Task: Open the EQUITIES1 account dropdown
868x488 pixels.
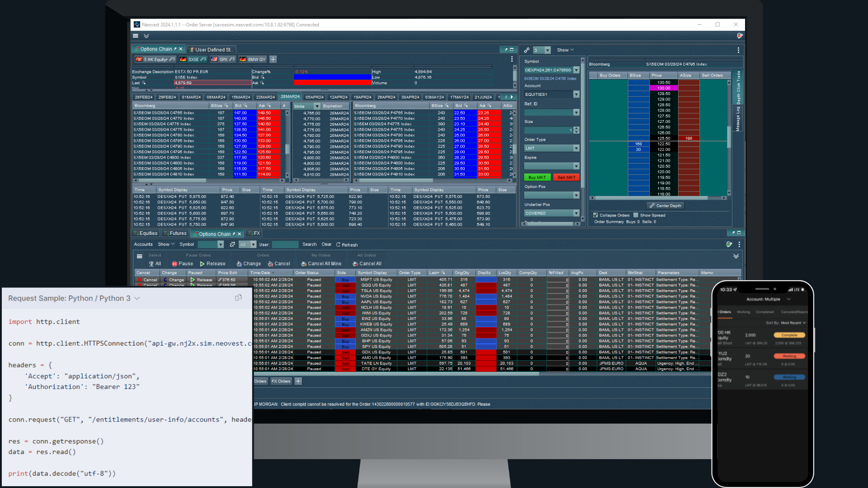Action: 576,94
